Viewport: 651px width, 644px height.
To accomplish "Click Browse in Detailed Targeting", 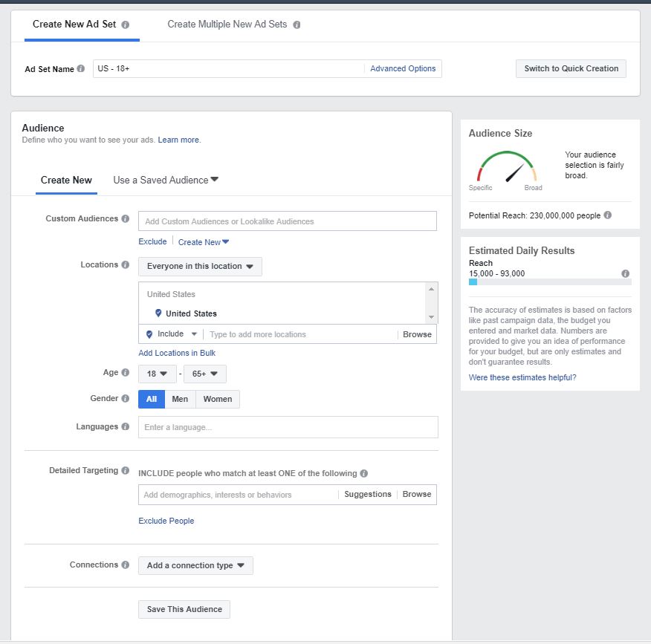I will pyautogui.click(x=417, y=494).
